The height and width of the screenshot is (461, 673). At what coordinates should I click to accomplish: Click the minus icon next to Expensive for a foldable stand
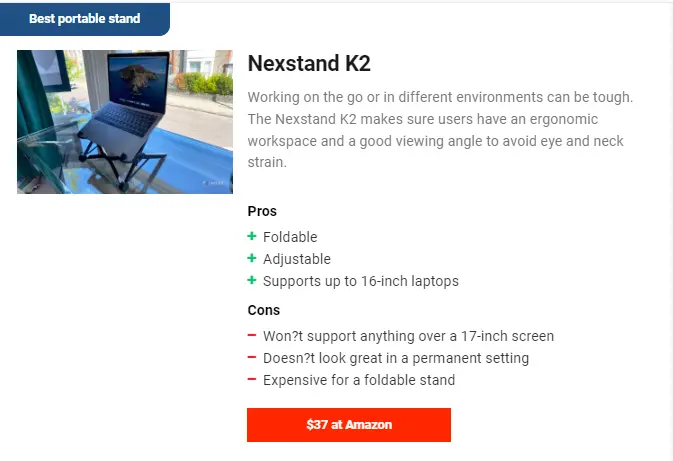[252, 379]
